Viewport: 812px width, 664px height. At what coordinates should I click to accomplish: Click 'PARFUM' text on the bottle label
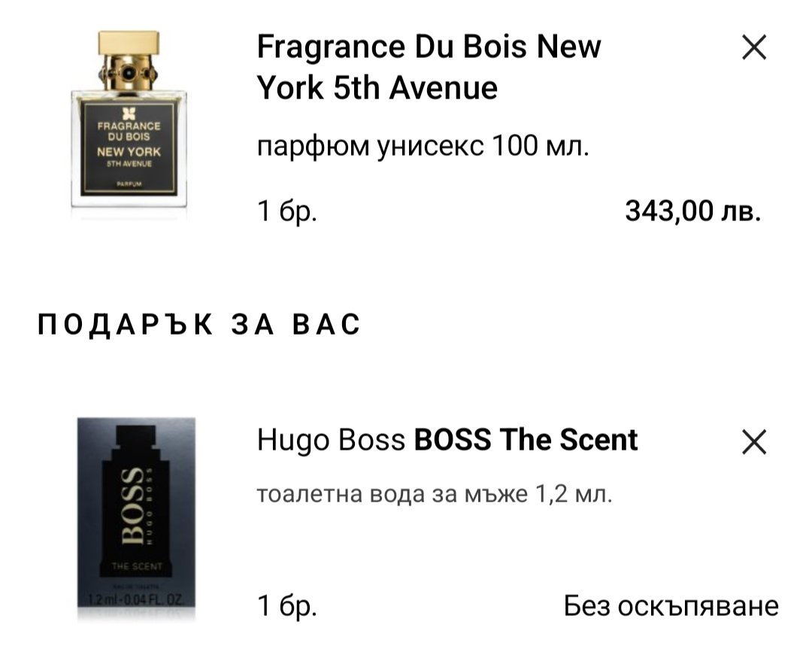coord(129,184)
